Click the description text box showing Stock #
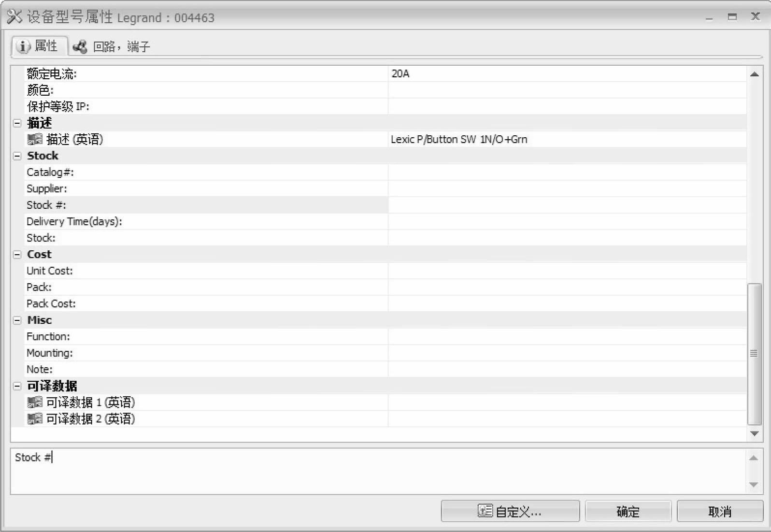The image size is (771, 532). (x=378, y=471)
